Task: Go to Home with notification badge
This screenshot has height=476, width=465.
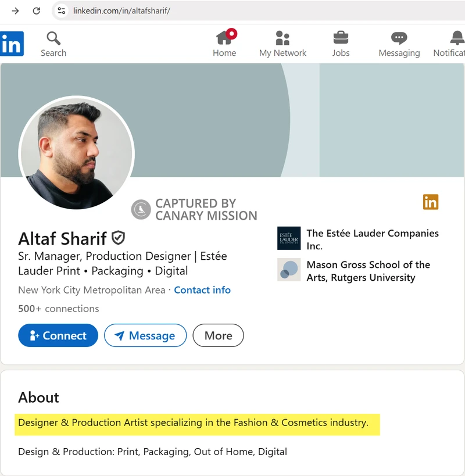Action: tap(226, 37)
